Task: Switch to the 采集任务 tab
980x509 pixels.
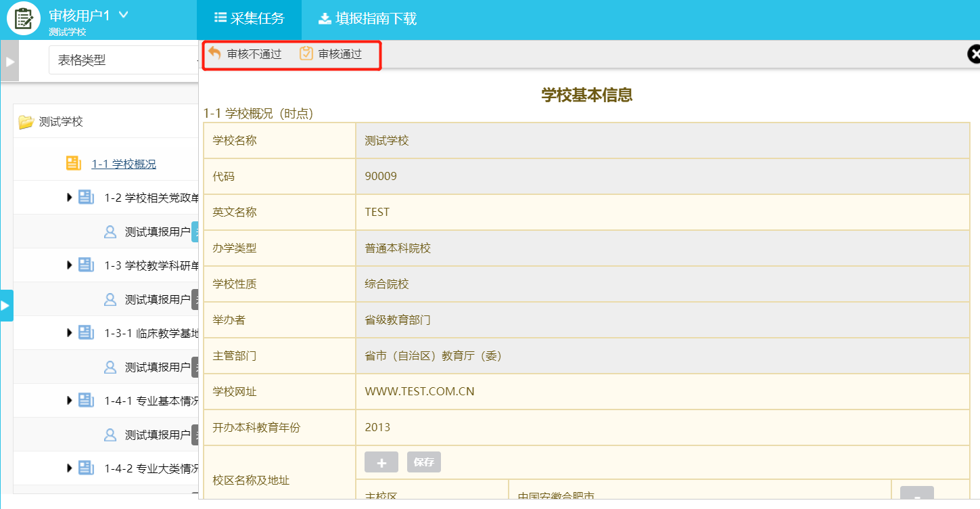Action: [249, 19]
